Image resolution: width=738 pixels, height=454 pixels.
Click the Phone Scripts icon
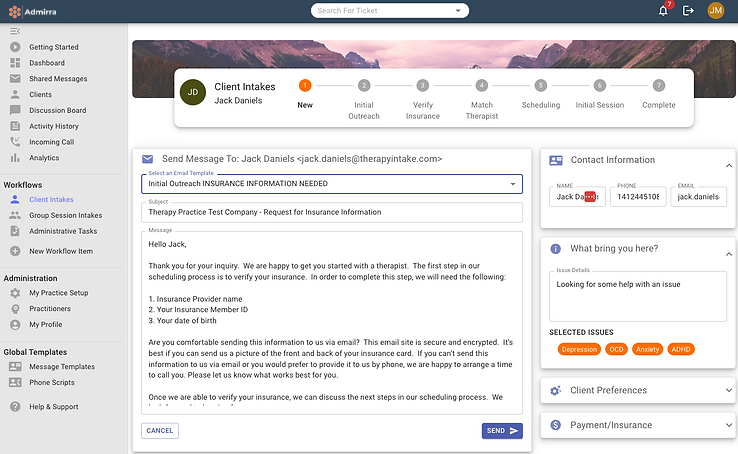click(x=15, y=382)
